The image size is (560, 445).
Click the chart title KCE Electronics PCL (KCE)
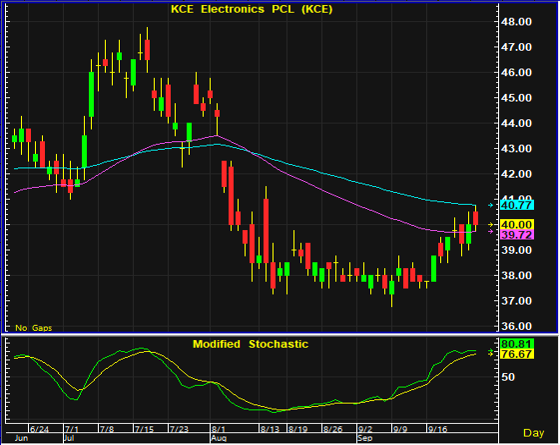(x=251, y=9)
